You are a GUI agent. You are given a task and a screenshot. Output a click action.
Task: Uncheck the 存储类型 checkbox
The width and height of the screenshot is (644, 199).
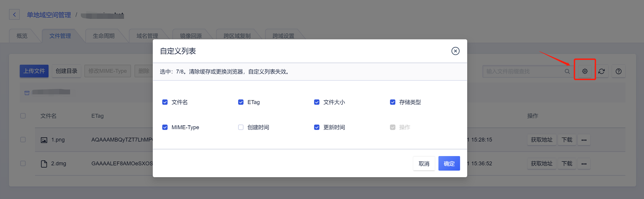(x=392, y=102)
